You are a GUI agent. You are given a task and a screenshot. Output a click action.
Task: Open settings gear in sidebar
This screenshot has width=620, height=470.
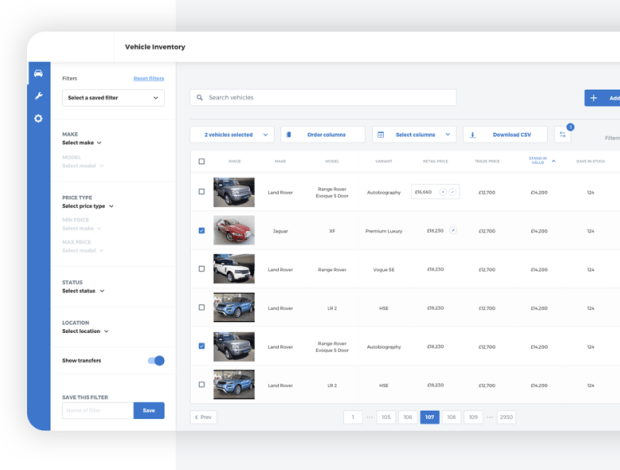tap(38, 118)
